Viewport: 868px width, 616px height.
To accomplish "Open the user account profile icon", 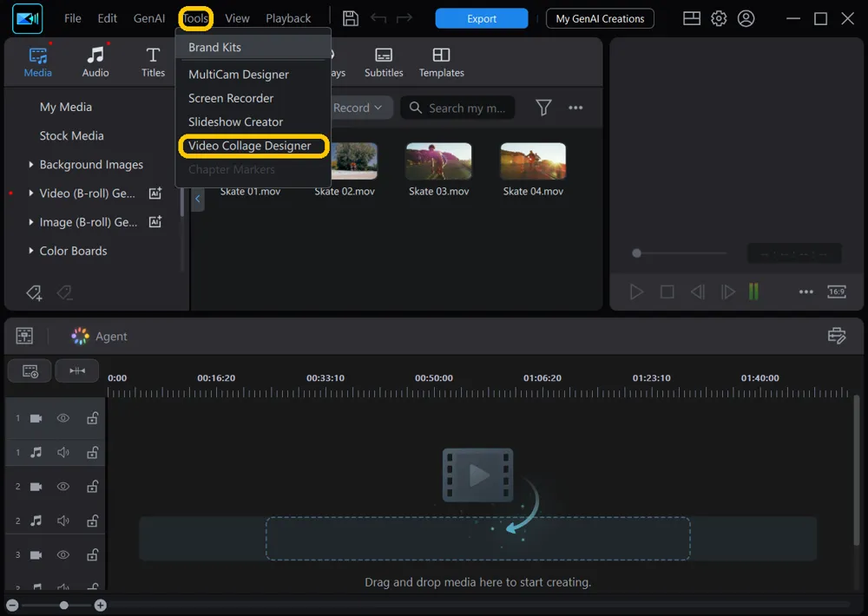I will tap(746, 18).
